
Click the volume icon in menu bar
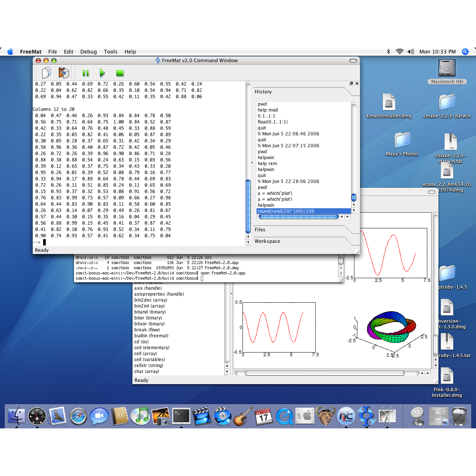pyautogui.click(x=411, y=52)
